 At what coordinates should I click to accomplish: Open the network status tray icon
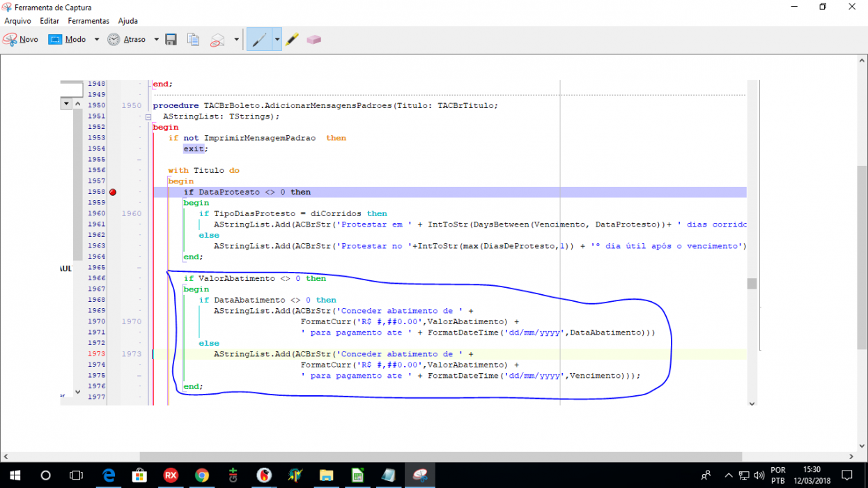pyautogui.click(x=743, y=475)
